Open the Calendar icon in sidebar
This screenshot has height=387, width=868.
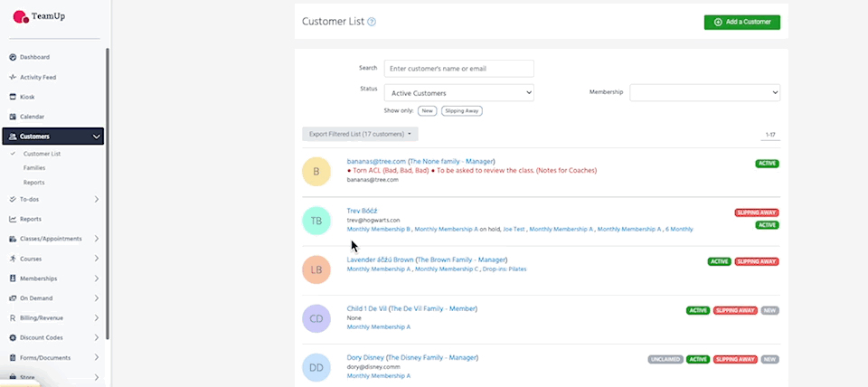pyautogui.click(x=13, y=117)
